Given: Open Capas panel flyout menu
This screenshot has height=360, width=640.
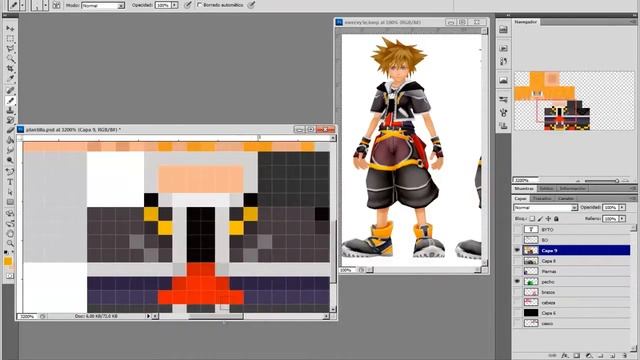Looking at the screenshot, I should (x=633, y=198).
